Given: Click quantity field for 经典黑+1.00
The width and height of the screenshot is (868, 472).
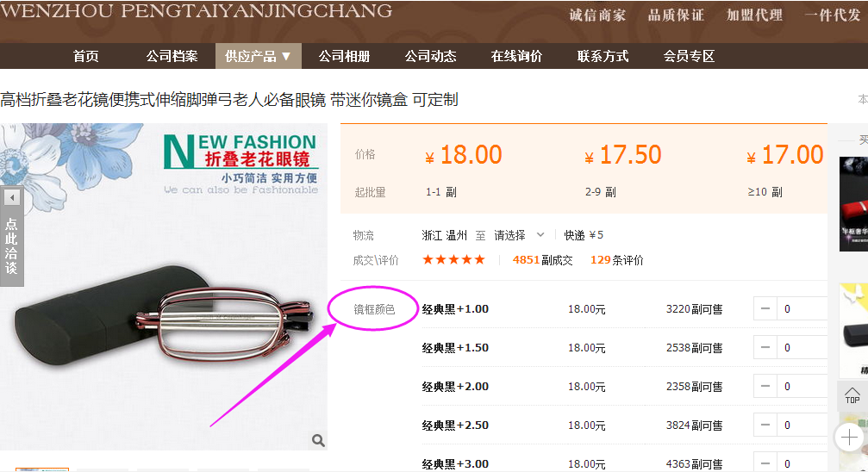Looking at the screenshot, I should coord(802,308).
